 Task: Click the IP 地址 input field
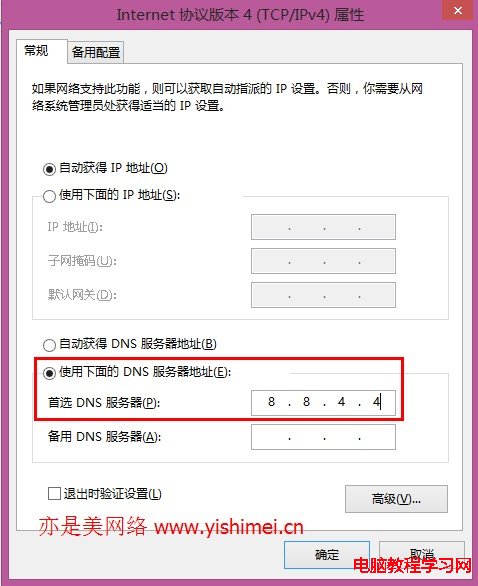tap(323, 227)
